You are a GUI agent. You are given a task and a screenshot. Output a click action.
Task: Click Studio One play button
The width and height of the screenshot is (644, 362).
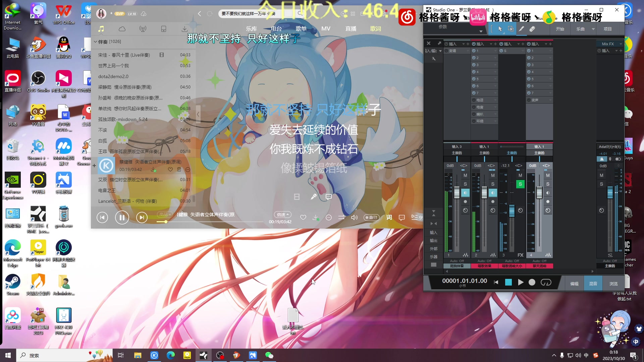521,282
